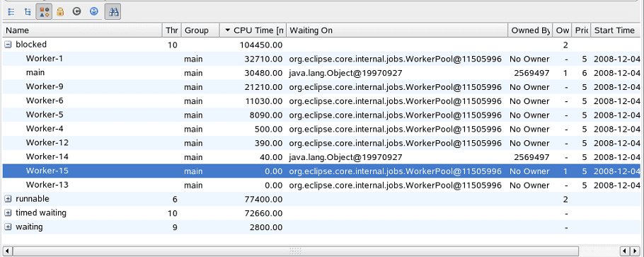This screenshot has width=644, height=257.
Task: Click thread count 10 in blocked row
Action: (x=173, y=45)
